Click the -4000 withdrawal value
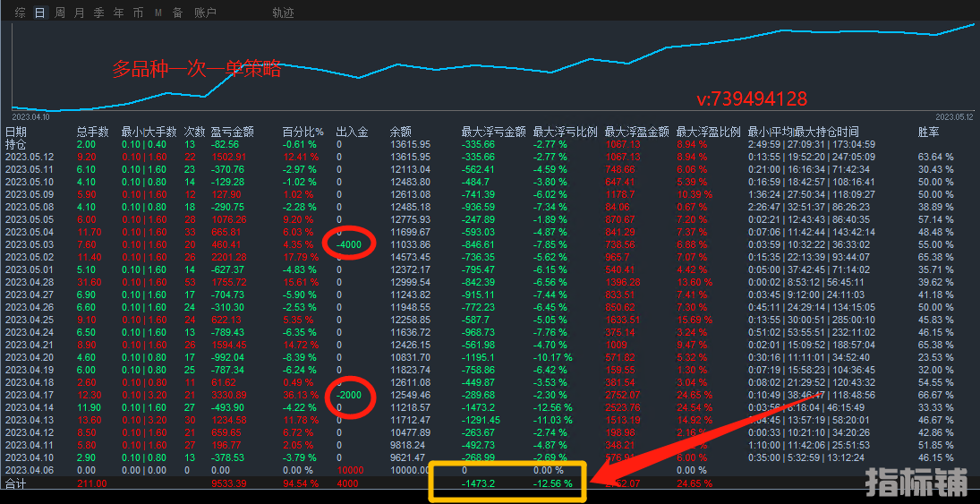980x504 pixels. (351, 244)
